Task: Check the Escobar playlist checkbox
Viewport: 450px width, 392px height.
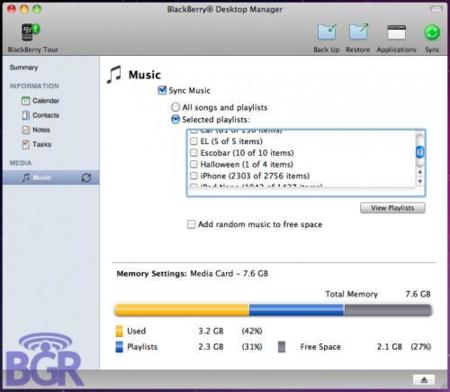Action: pyautogui.click(x=194, y=153)
